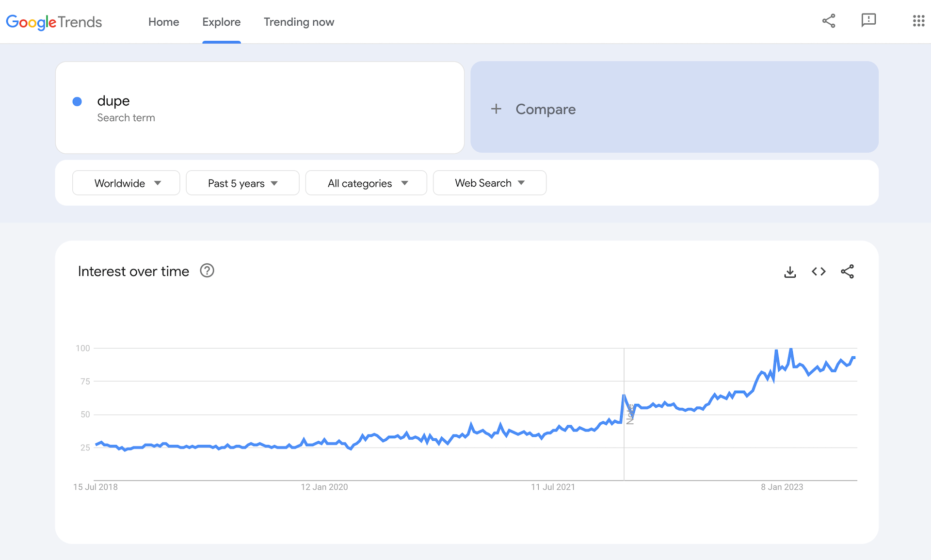Screen dimensions: 931x560
Task: Click the chart's peak point near 8 Jan 2023
Action: (x=790, y=349)
